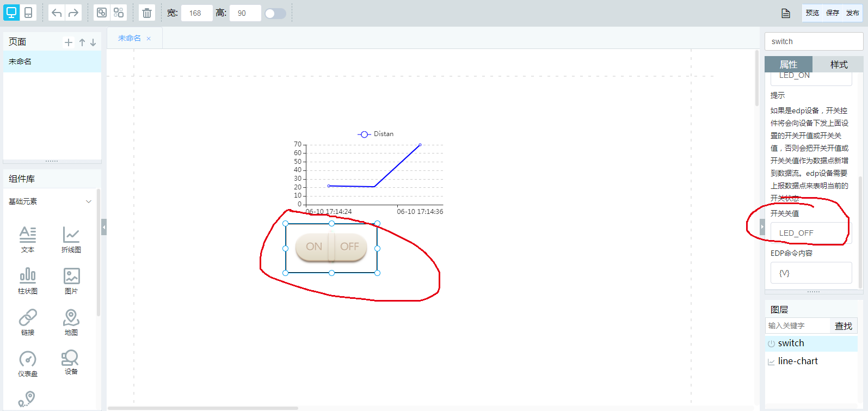The height and width of the screenshot is (411, 868).
Task: Collapse the right panel with the arrow handle
Action: click(x=762, y=227)
